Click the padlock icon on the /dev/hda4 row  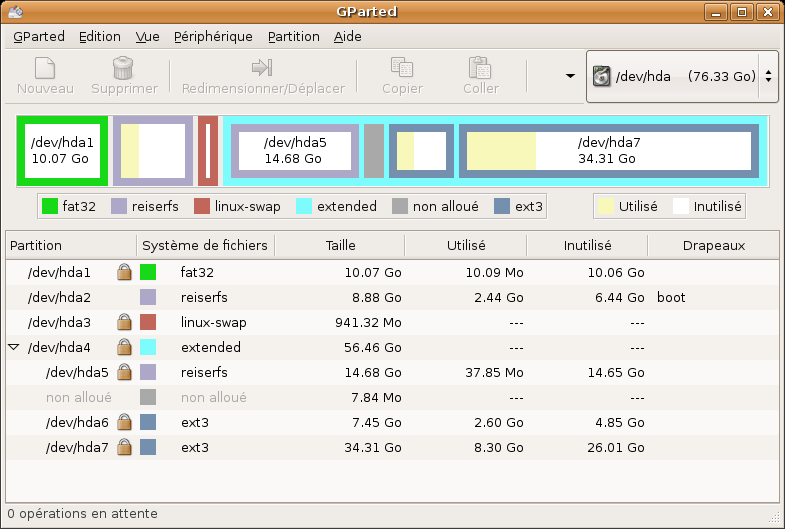click(124, 347)
